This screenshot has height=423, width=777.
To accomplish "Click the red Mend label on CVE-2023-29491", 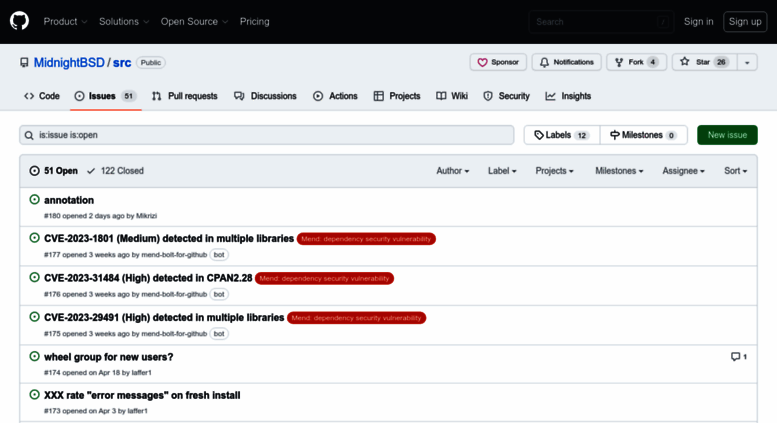I will pyautogui.click(x=356, y=317).
